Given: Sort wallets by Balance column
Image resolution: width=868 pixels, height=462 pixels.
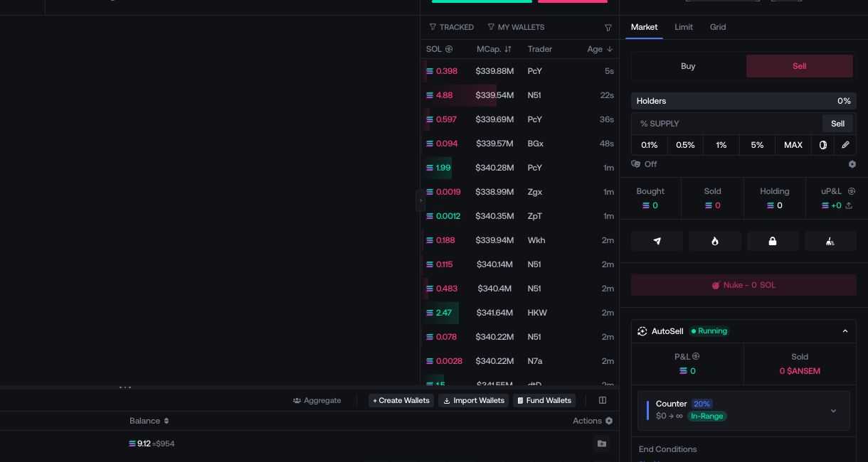Looking at the screenshot, I should (149, 421).
